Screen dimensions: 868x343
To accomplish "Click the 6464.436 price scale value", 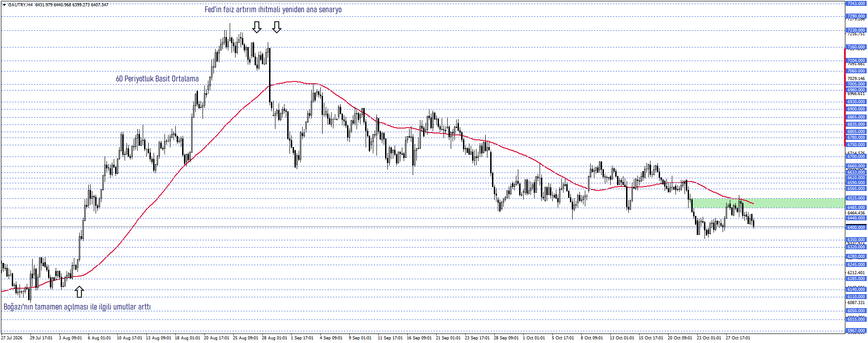I will pos(856,213).
